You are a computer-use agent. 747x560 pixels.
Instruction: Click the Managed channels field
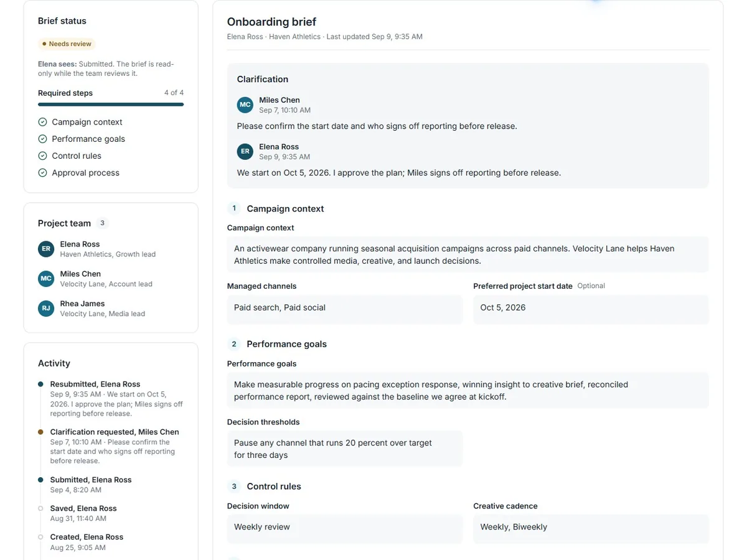click(345, 309)
